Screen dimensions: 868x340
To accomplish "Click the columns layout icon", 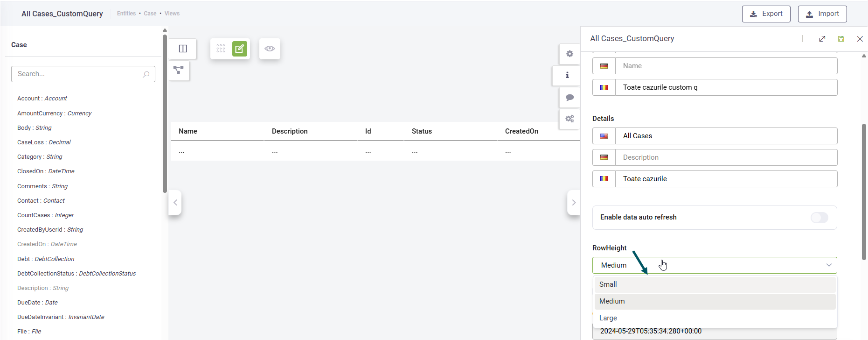I will click(183, 49).
